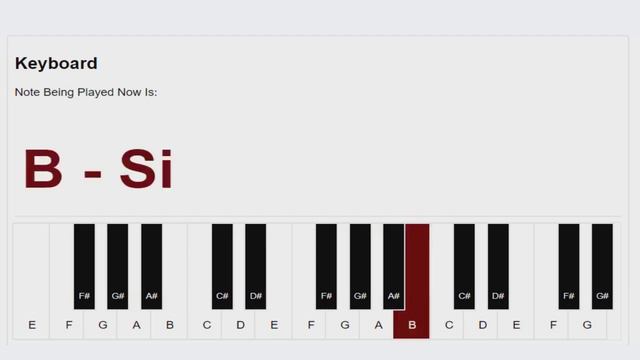Viewport: 640px width, 360px height.
Task: Click the large B - Si note display
Action: coord(98,169)
